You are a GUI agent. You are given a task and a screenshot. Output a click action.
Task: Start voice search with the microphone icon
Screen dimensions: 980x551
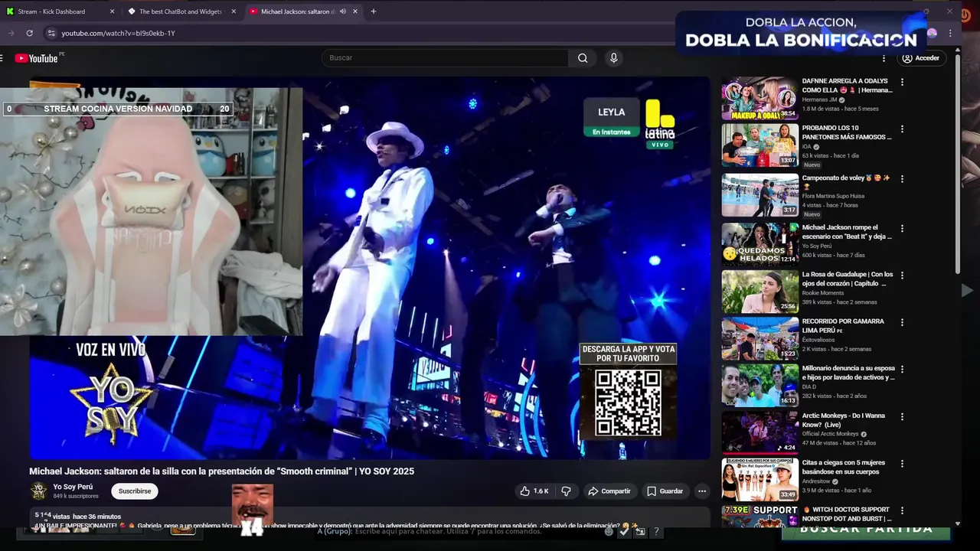point(613,58)
